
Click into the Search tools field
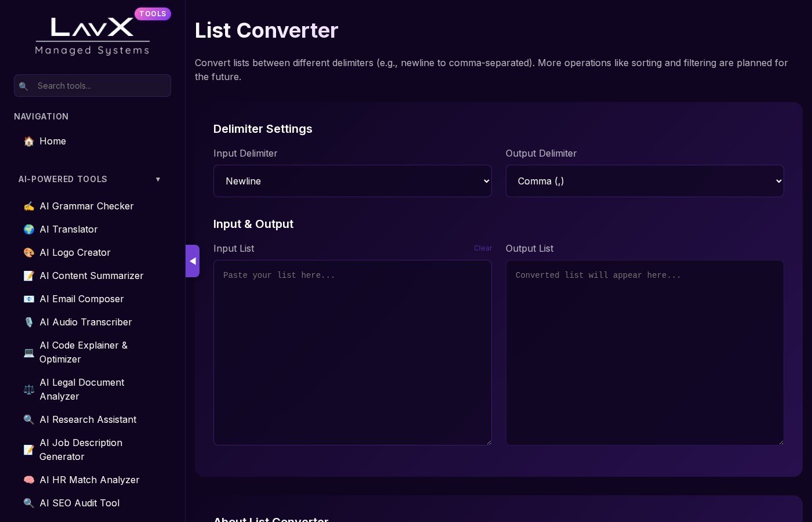tap(100, 86)
